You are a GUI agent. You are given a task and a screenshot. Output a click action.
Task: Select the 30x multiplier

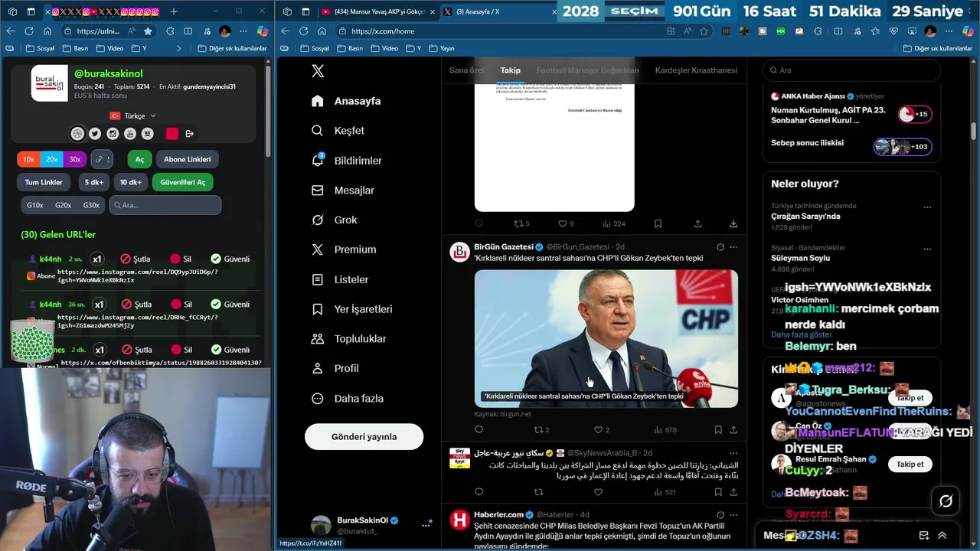click(x=74, y=159)
